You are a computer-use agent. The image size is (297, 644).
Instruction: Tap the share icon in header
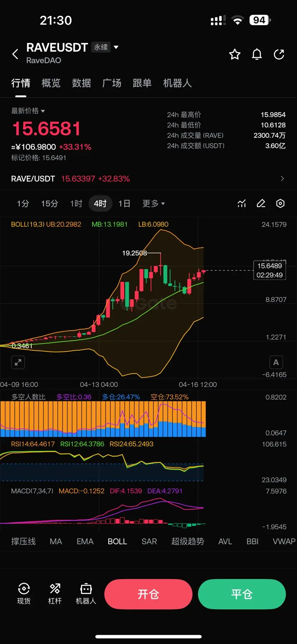[279, 54]
